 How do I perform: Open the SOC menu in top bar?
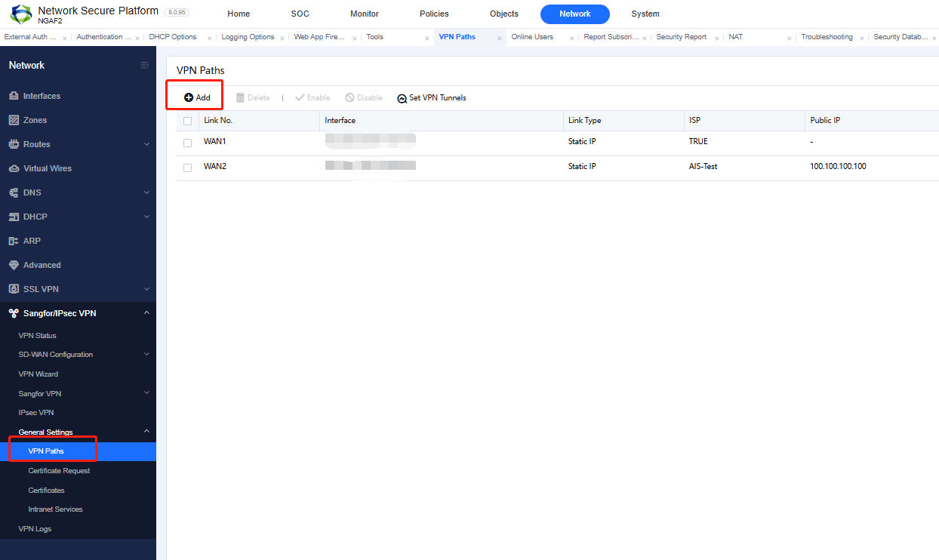tap(300, 14)
